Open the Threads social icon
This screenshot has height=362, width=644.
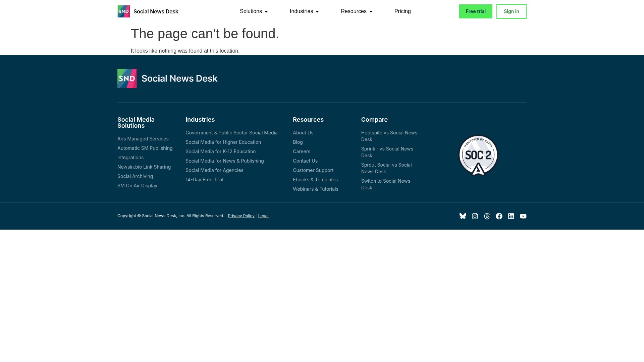click(x=487, y=216)
